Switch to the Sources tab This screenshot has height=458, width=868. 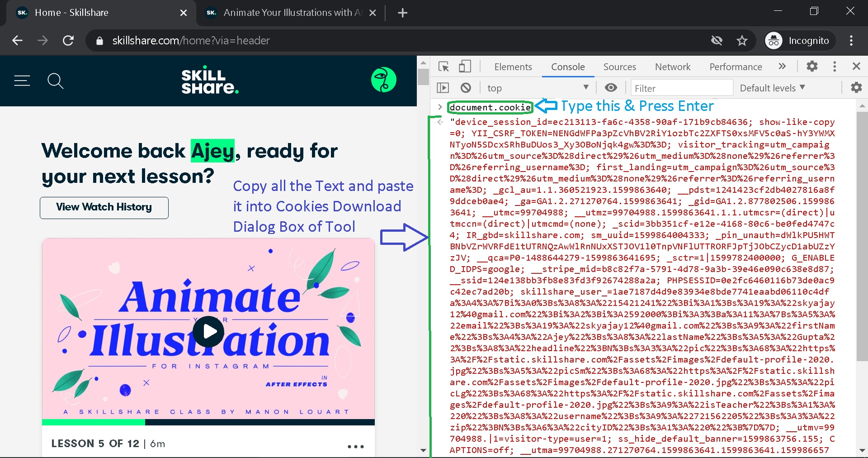(619, 67)
